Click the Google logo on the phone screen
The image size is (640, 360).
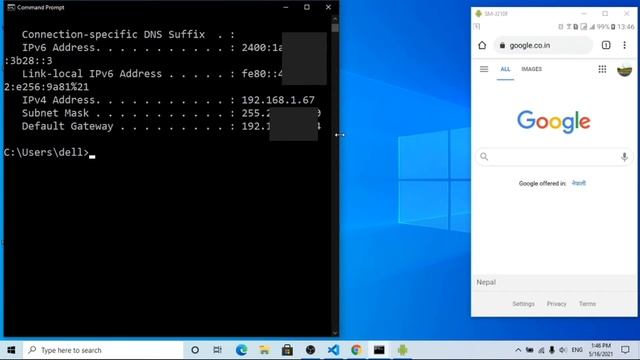(554, 121)
